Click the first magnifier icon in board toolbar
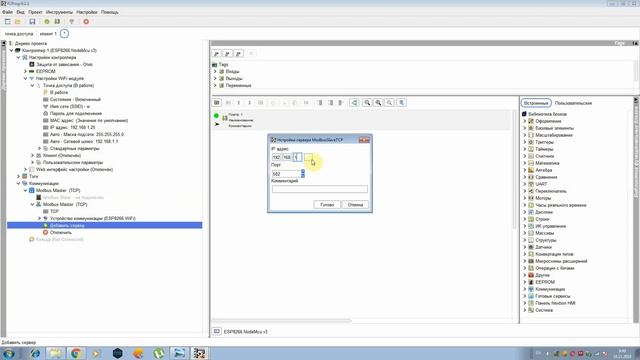 [367, 103]
